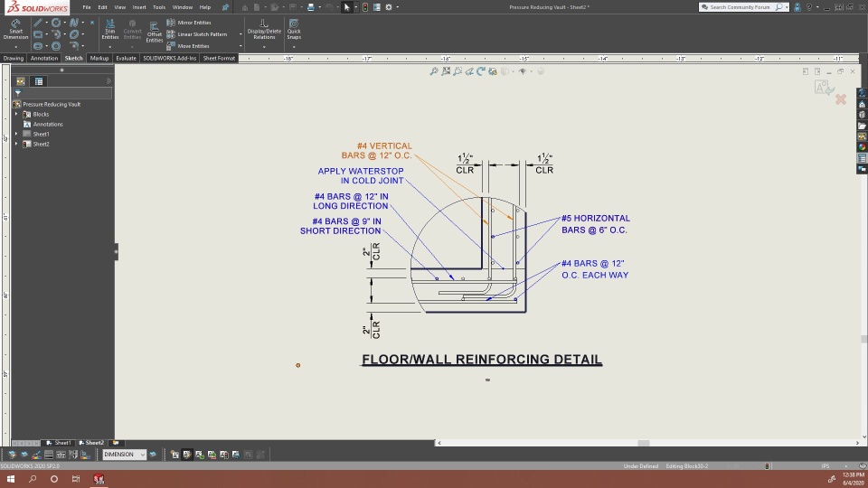868x488 pixels.
Task: Switch to the Annotation ribbon tab
Action: 43,58
